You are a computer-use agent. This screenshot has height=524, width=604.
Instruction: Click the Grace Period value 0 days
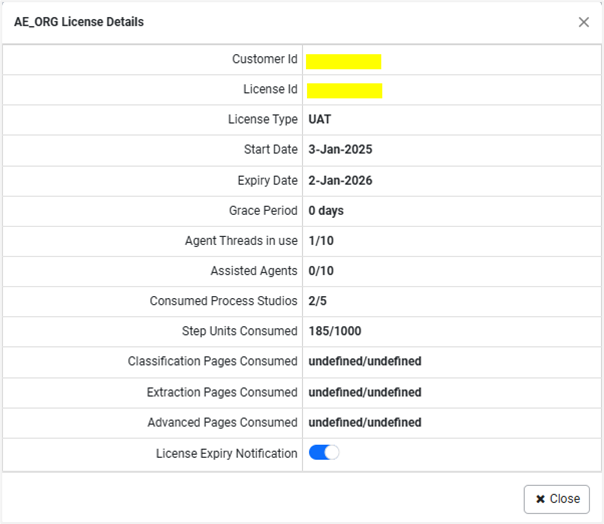click(x=326, y=211)
